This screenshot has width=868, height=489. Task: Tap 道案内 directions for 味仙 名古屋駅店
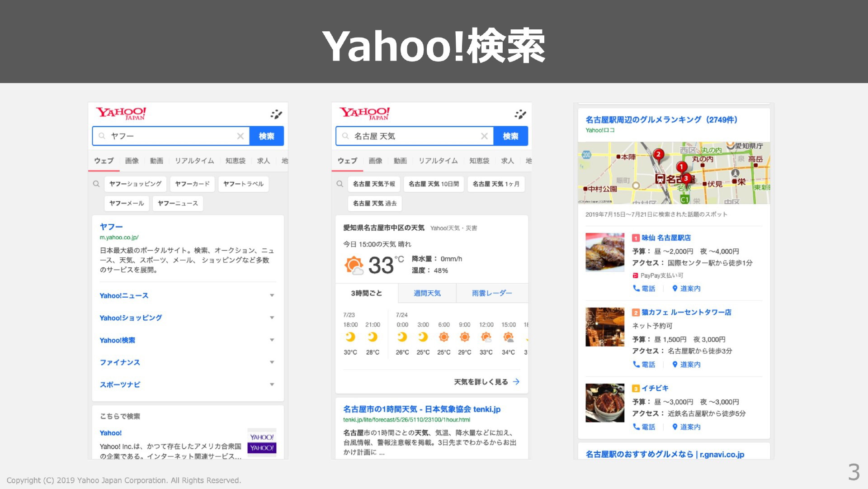tap(686, 288)
